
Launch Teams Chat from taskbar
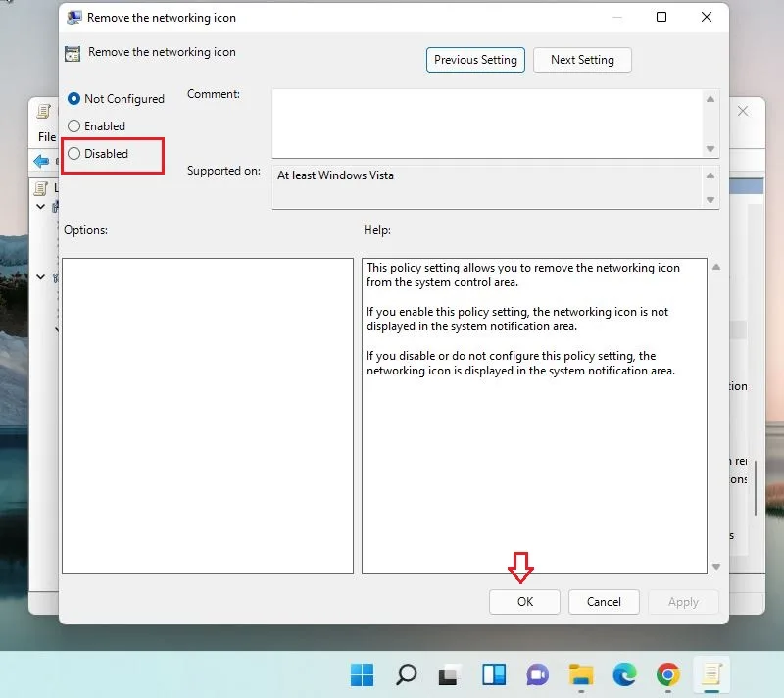point(537,675)
